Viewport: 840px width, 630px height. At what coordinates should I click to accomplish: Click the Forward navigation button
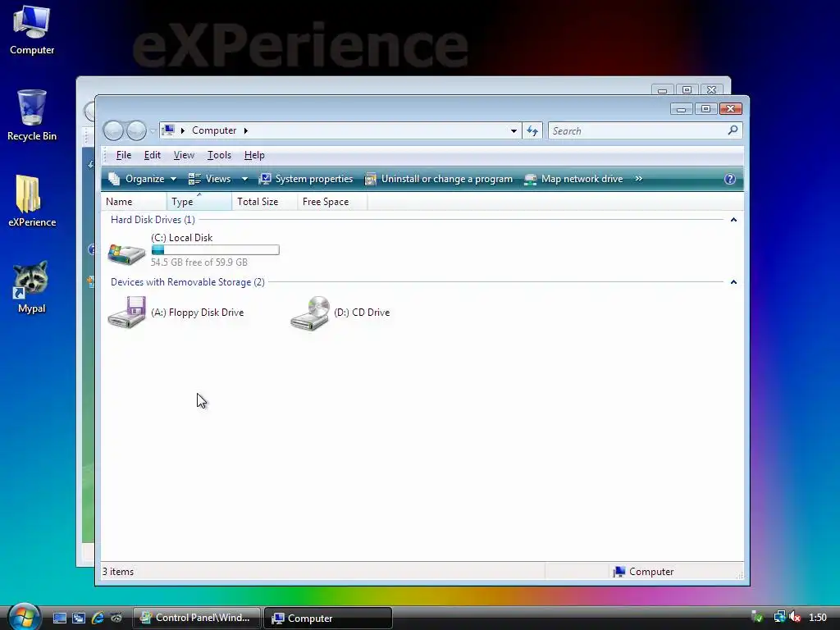click(136, 130)
